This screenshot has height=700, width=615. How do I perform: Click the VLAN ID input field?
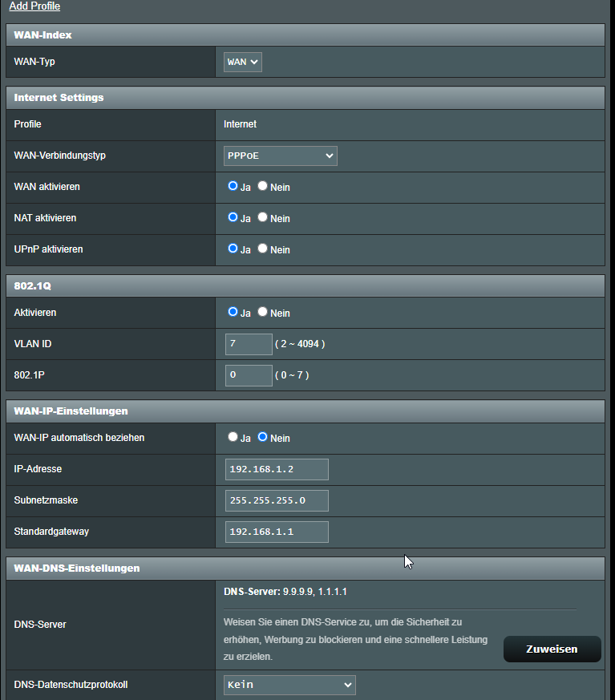click(249, 344)
